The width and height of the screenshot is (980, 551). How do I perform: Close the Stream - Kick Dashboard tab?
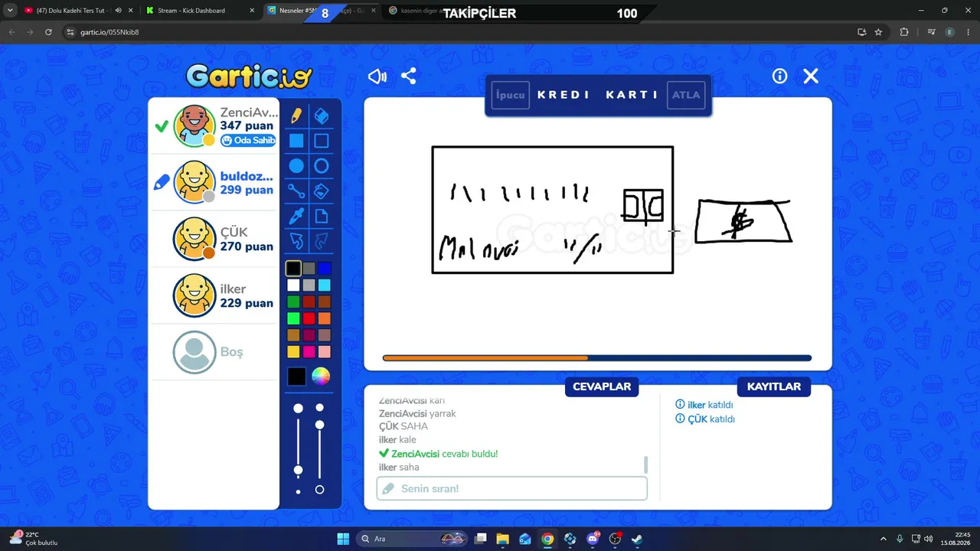coord(253,11)
